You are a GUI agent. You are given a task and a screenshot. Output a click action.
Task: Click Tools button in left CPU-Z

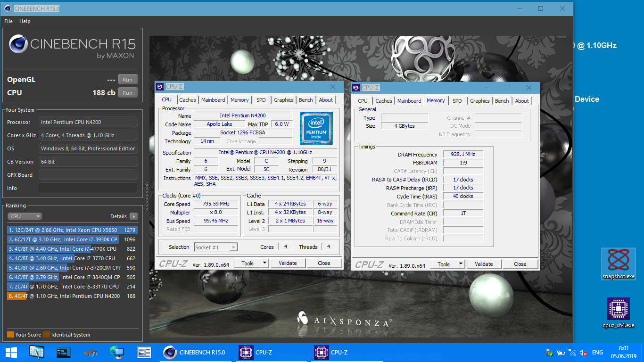[x=248, y=263]
